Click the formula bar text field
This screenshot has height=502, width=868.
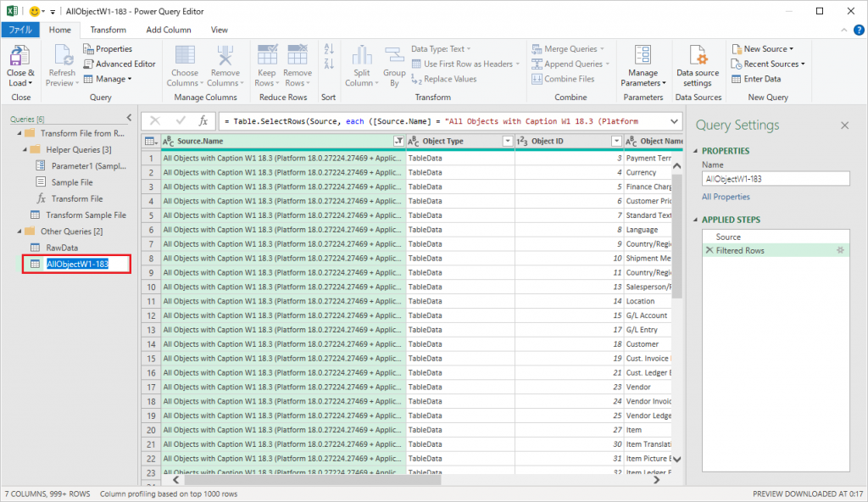[x=442, y=121]
